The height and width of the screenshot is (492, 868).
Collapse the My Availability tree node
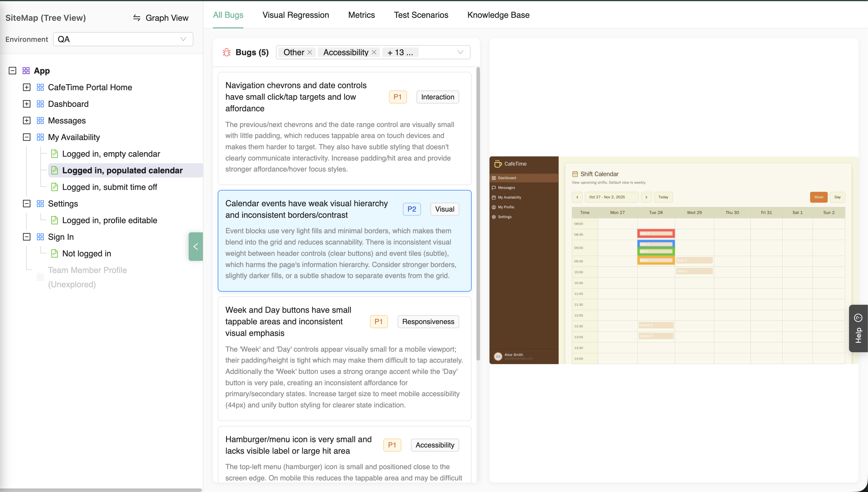coord(27,137)
